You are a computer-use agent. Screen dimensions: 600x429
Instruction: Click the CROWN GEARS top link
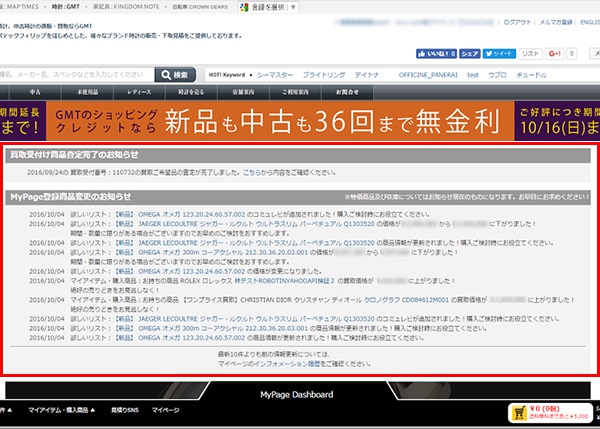pos(200,7)
